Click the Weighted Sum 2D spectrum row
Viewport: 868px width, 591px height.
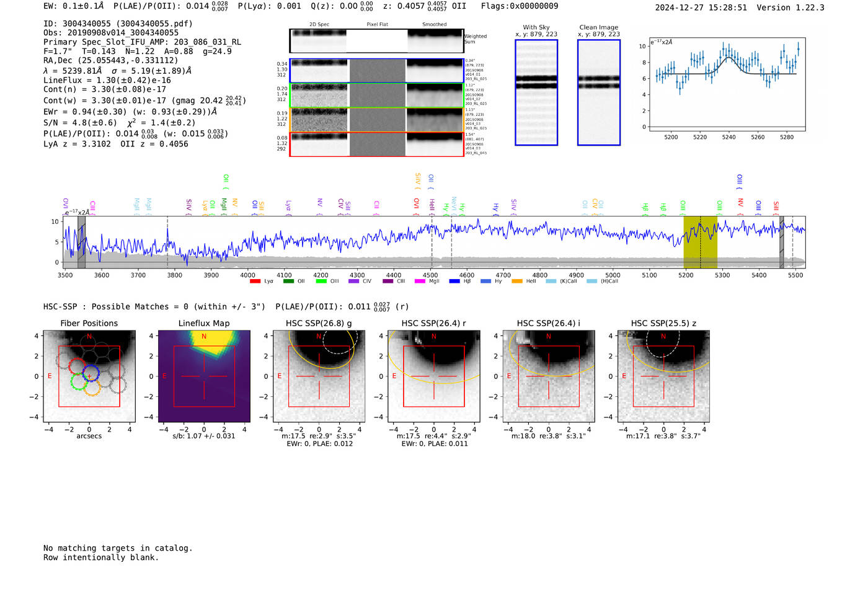pos(376,41)
